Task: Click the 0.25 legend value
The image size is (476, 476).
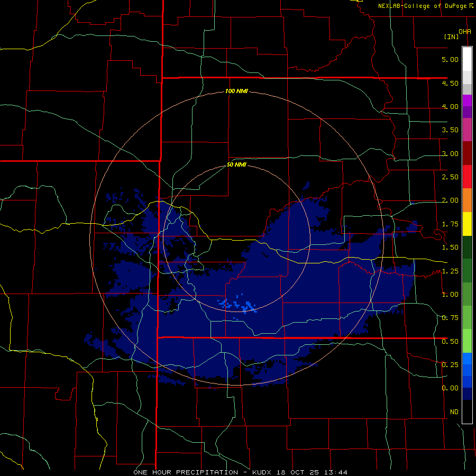Action: 450,365
